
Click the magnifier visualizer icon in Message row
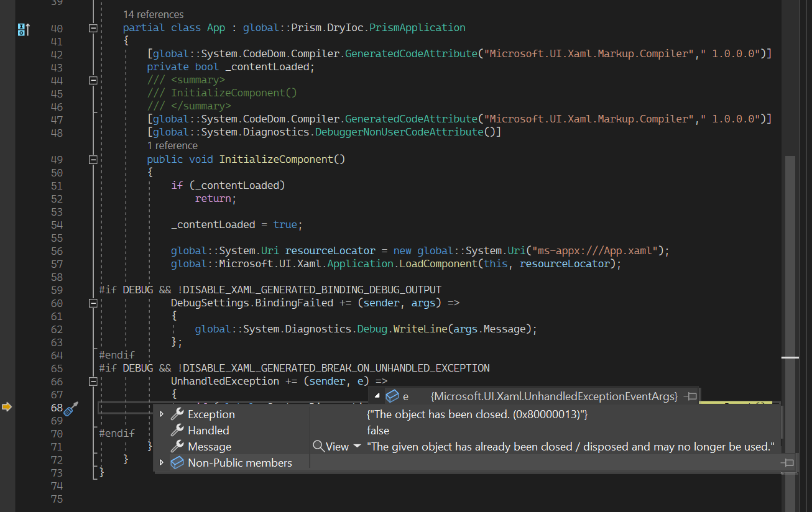[x=318, y=446]
